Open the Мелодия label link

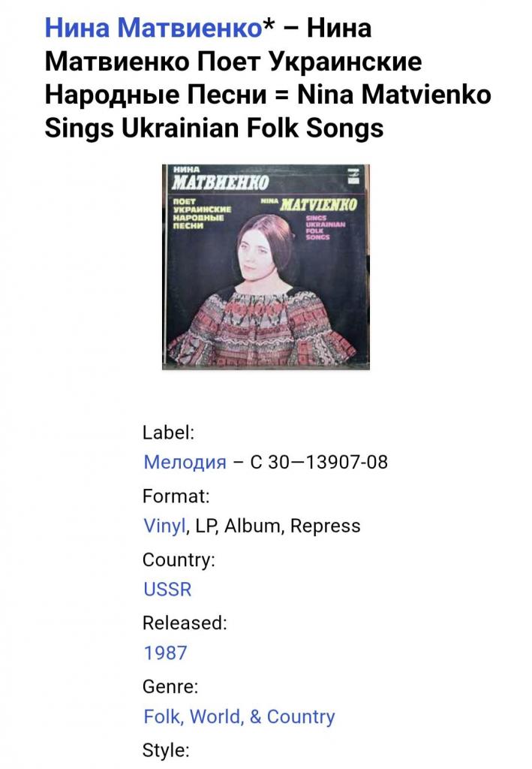coord(185,462)
